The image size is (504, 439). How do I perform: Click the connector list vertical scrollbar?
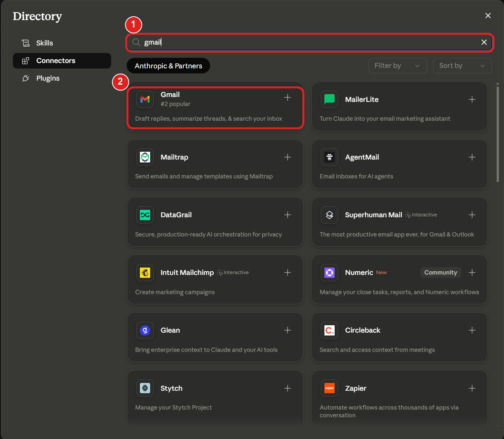pos(497,133)
